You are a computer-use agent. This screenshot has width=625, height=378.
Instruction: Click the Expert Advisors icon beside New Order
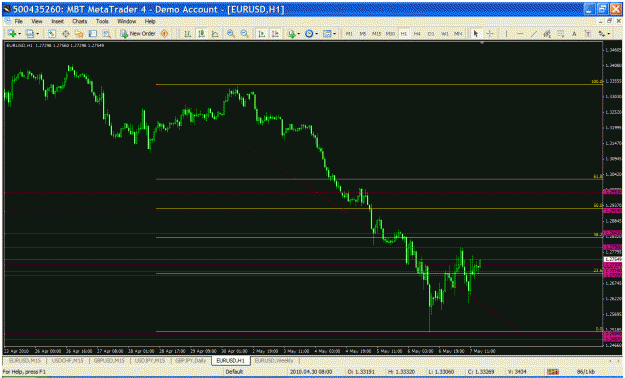click(164, 34)
